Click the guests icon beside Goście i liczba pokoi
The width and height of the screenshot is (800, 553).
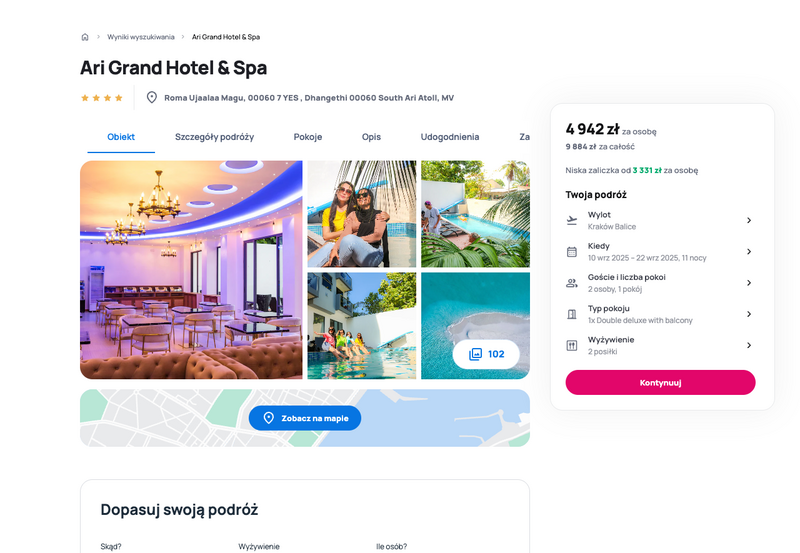tap(572, 283)
